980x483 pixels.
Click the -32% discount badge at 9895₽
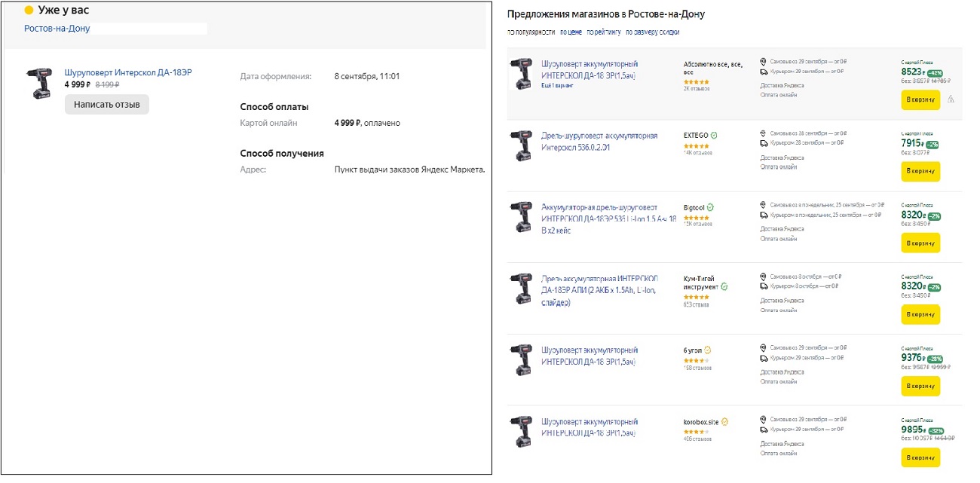936,430
